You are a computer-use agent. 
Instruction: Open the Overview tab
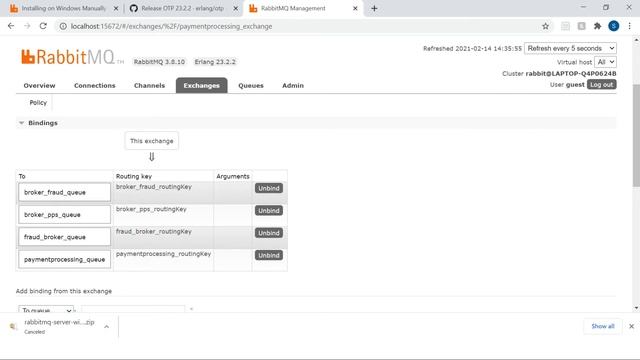(x=39, y=85)
